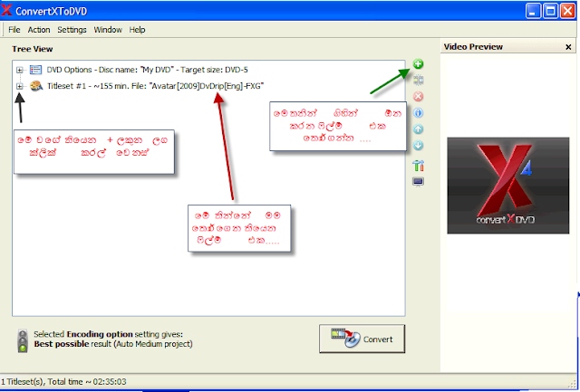The width and height of the screenshot is (580, 392).
Task: Click the Merge titlesets icon below Add
Action: (x=418, y=80)
